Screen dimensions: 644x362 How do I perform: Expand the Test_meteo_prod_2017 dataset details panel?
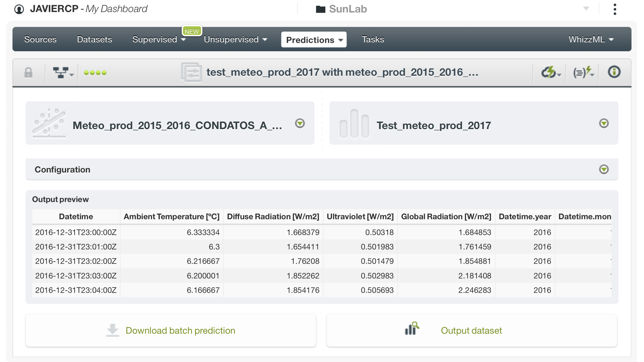[604, 123]
